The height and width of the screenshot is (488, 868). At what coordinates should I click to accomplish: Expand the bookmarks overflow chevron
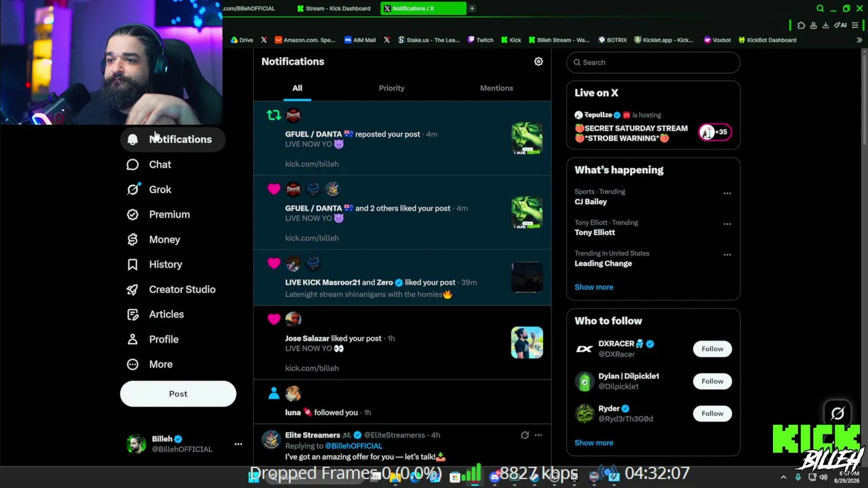click(x=859, y=40)
